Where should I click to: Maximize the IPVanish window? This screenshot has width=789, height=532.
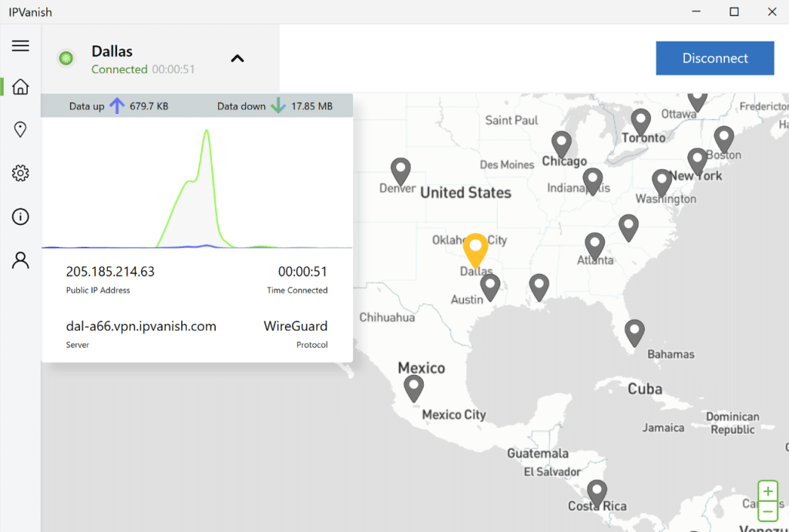coord(734,12)
